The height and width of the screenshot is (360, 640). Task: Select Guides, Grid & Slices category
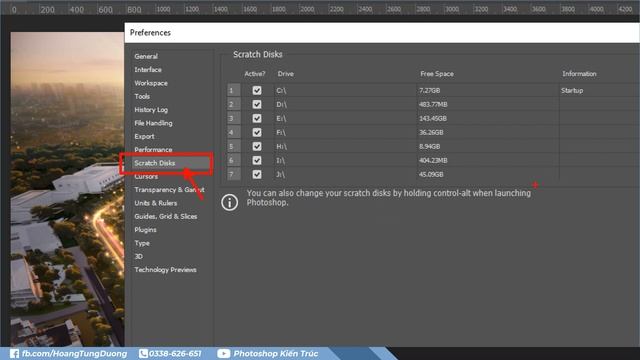[x=165, y=216]
